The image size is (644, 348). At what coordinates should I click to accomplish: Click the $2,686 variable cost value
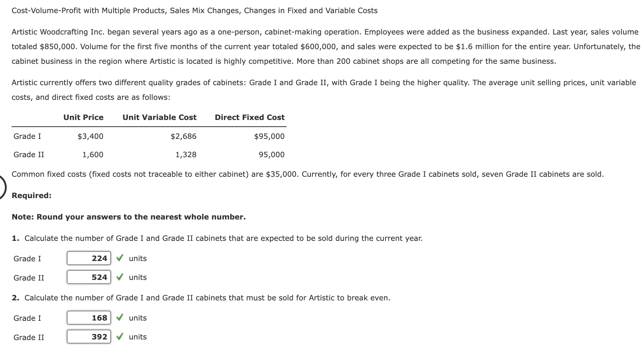pyautogui.click(x=184, y=136)
